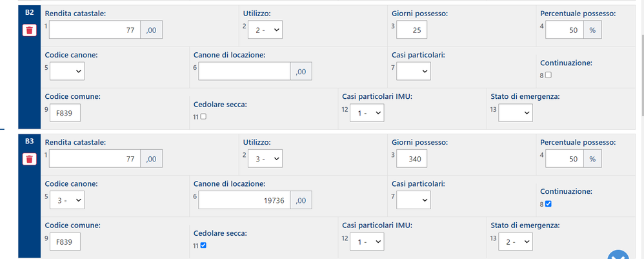Viewport: 644px width, 259px height.
Task: Open Stato di emergenza dropdown in B2
Action: [x=516, y=113]
